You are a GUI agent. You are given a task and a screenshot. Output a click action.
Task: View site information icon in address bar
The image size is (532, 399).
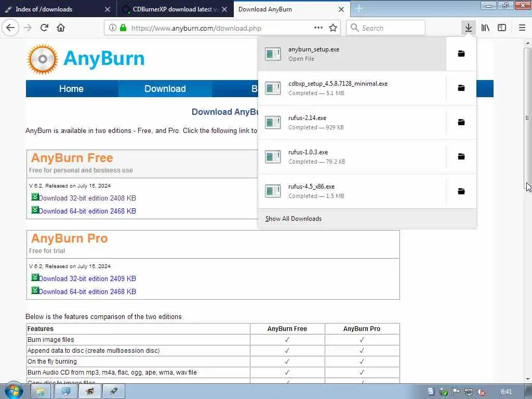[x=113, y=28]
